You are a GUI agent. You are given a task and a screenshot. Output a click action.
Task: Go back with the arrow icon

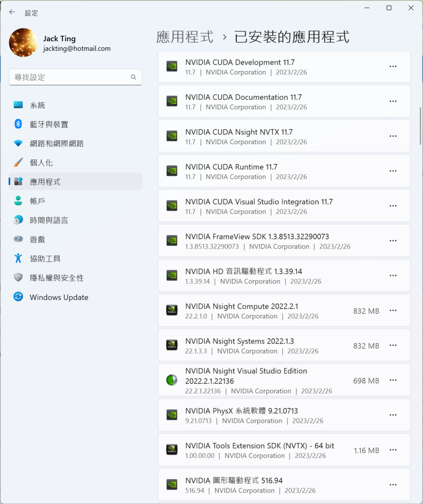12,12
